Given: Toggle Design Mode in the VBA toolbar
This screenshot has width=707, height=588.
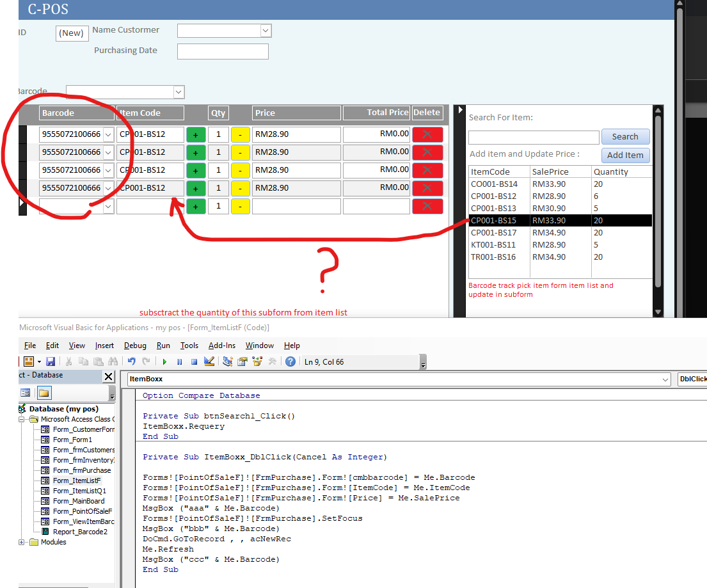Looking at the screenshot, I should tap(209, 362).
